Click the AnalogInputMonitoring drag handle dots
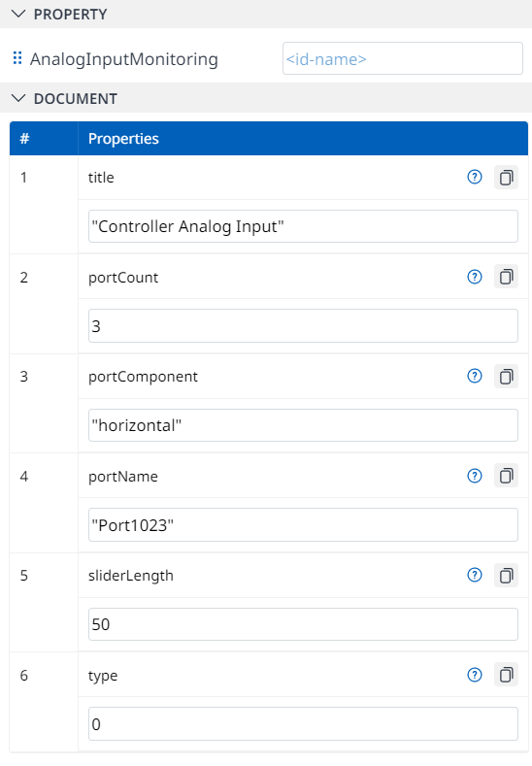The height and width of the screenshot is (766, 532). 17,58
